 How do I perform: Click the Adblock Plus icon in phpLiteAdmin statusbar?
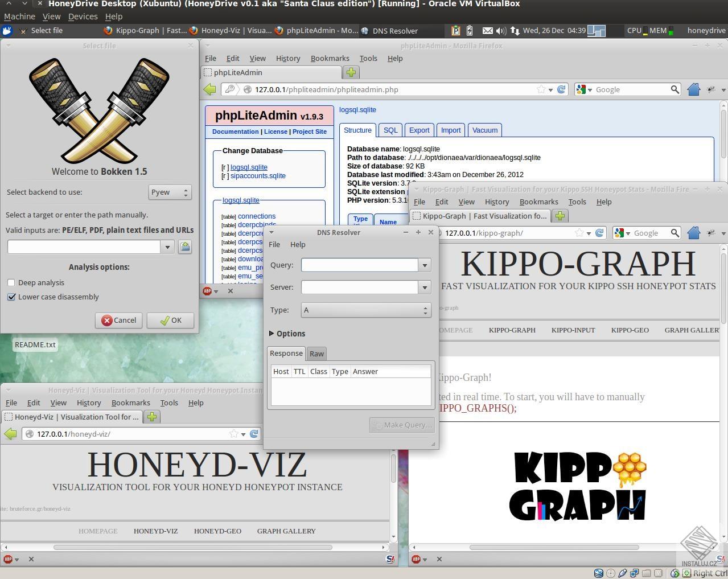click(x=207, y=291)
